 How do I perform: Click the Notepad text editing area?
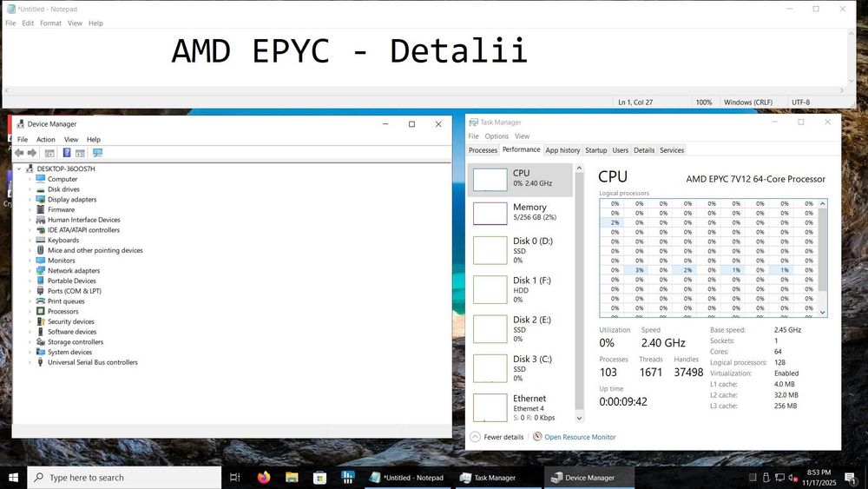tap(424, 57)
